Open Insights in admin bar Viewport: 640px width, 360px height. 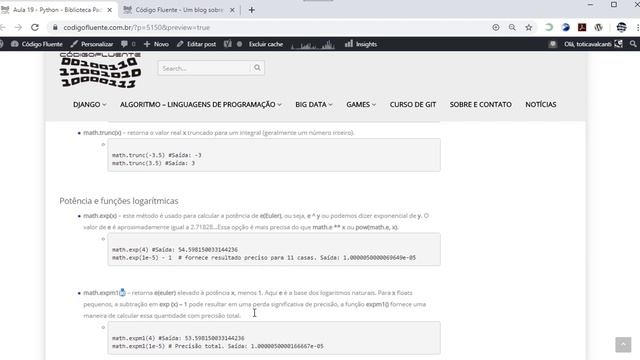click(361, 44)
